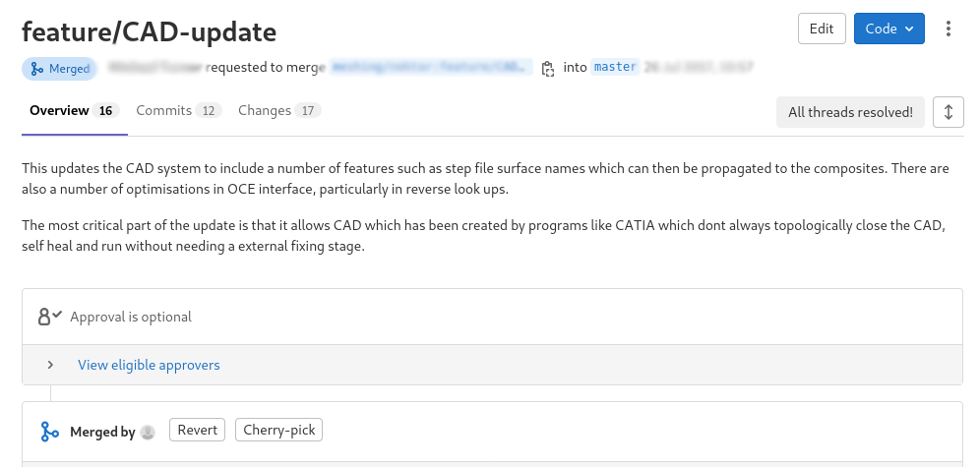980x467 pixels.
Task: Click the Merged status badge
Action: click(59, 68)
